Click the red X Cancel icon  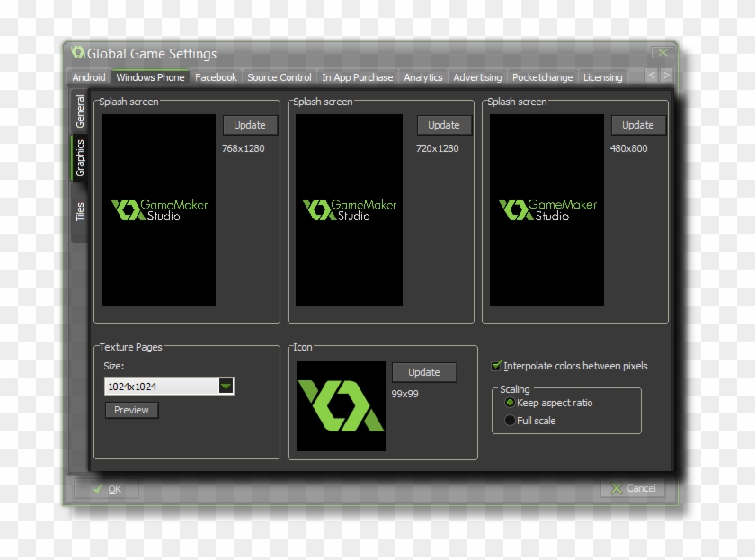617,488
